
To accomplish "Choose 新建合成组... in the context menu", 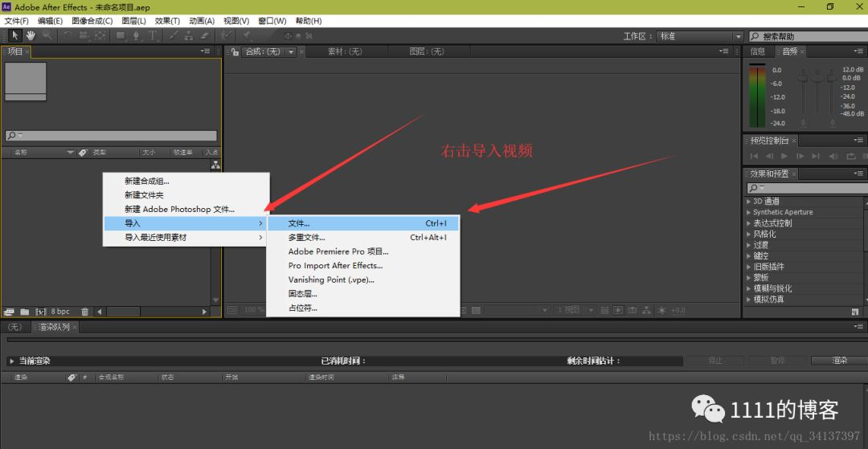I will (186, 181).
